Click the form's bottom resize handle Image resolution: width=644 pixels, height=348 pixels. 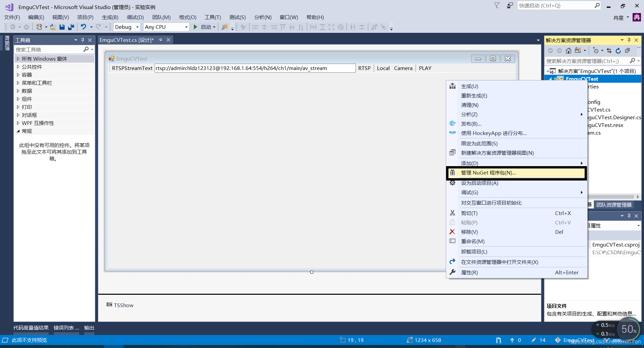[x=312, y=272]
